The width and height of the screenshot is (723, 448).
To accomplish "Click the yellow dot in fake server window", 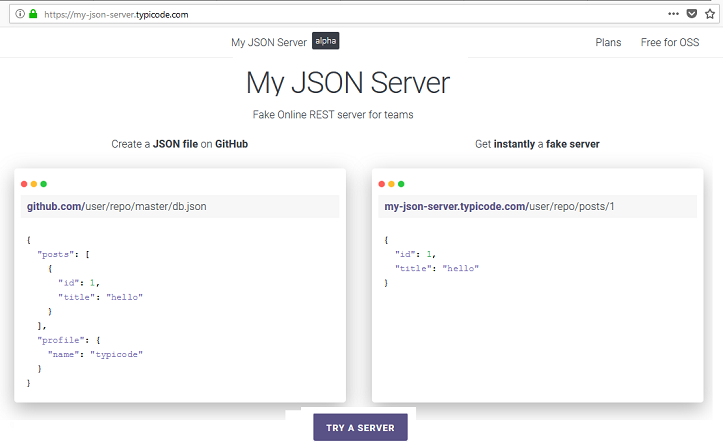I will (391, 184).
